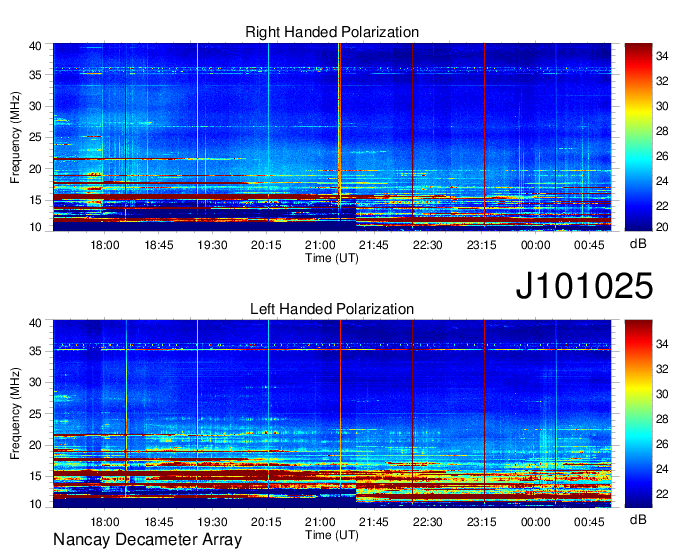Click the 20 value on top color bar
The width and height of the screenshot is (680, 552).
tap(662, 227)
